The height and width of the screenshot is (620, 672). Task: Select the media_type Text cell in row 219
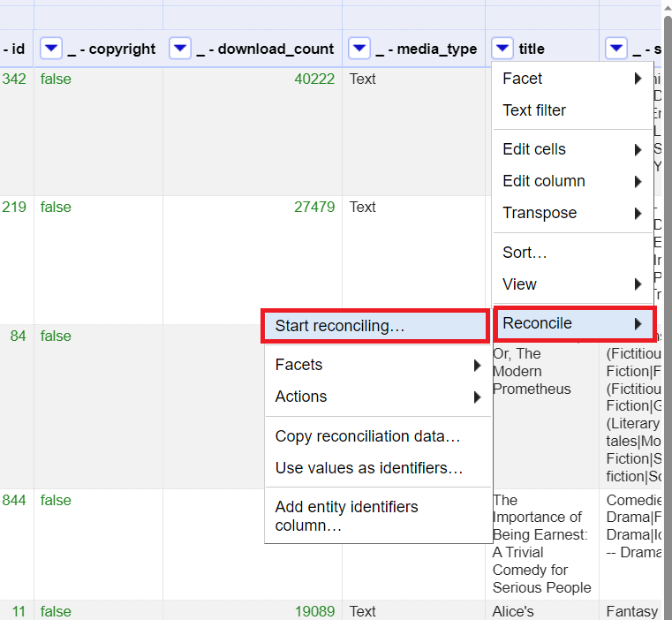363,207
